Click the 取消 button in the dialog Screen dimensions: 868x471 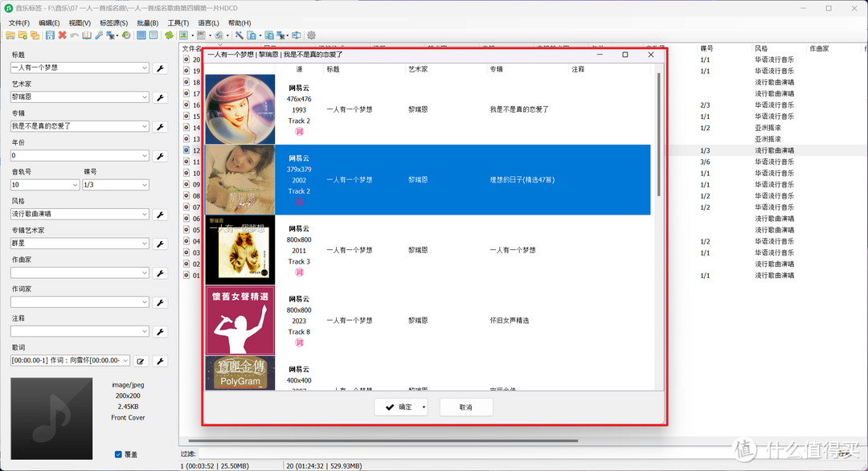point(465,407)
